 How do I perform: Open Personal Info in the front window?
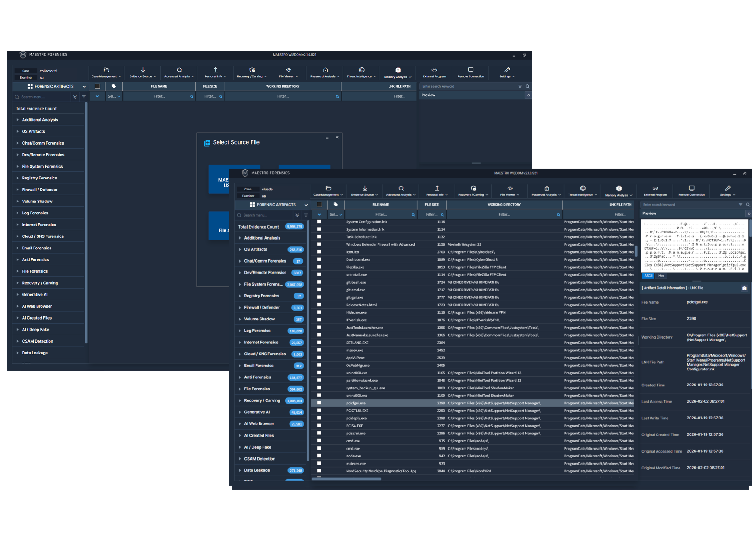437,191
